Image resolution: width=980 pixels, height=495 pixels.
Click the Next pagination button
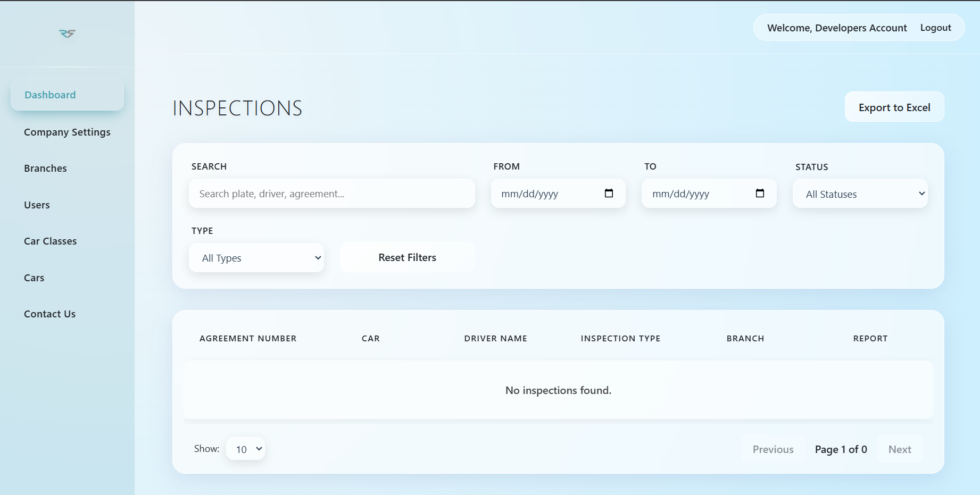coord(900,449)
